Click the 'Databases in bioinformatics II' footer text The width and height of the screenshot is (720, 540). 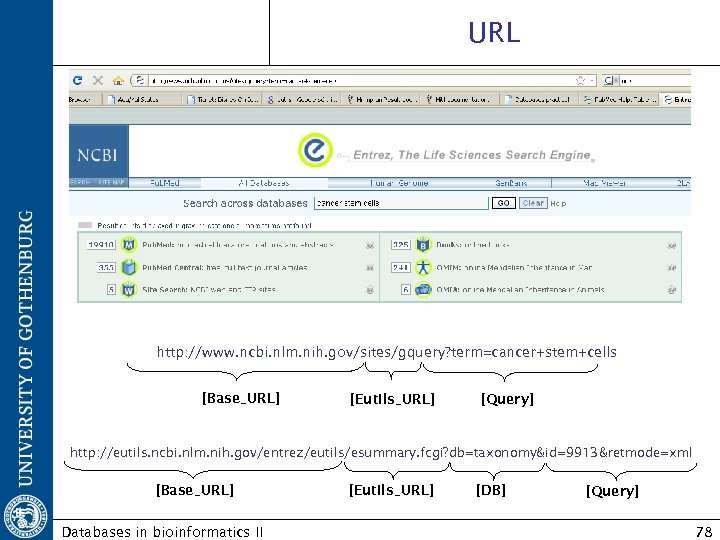click(162, 532)
